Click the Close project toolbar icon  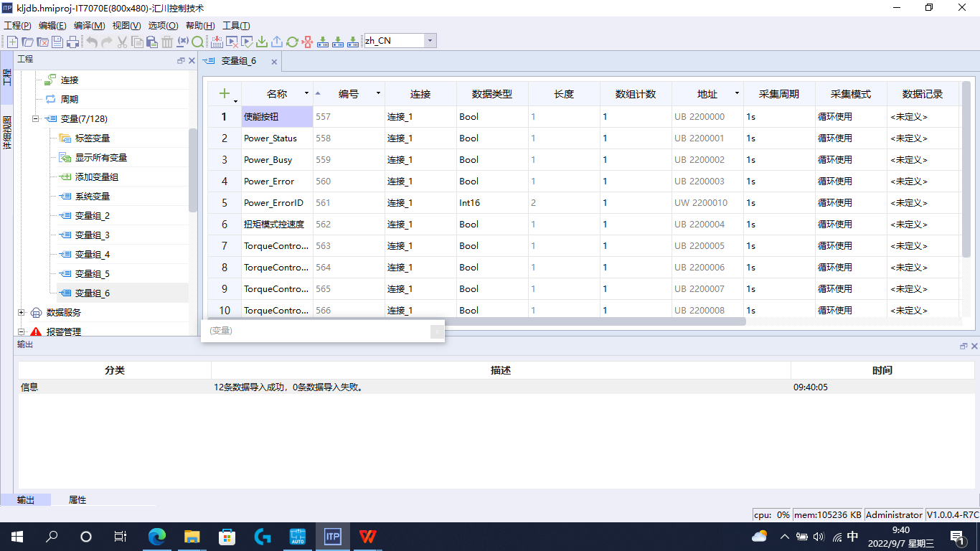click(x=43, y=42)
